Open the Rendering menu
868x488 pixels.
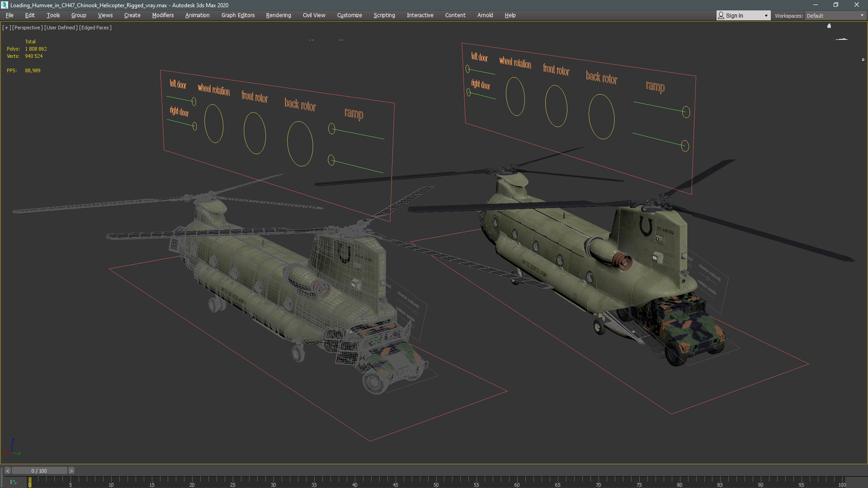click(x=278, y=15)
